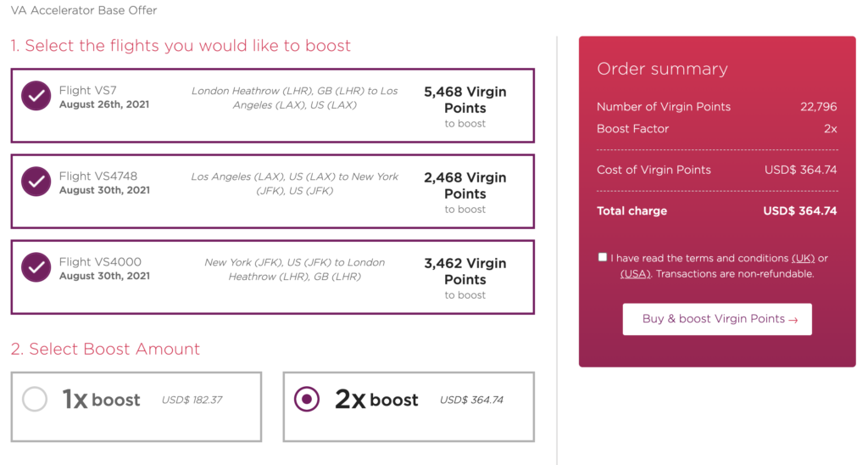Open the USA terms and conditions link
This screenshot has width=868, height=465.
click(x=635, y=274)
